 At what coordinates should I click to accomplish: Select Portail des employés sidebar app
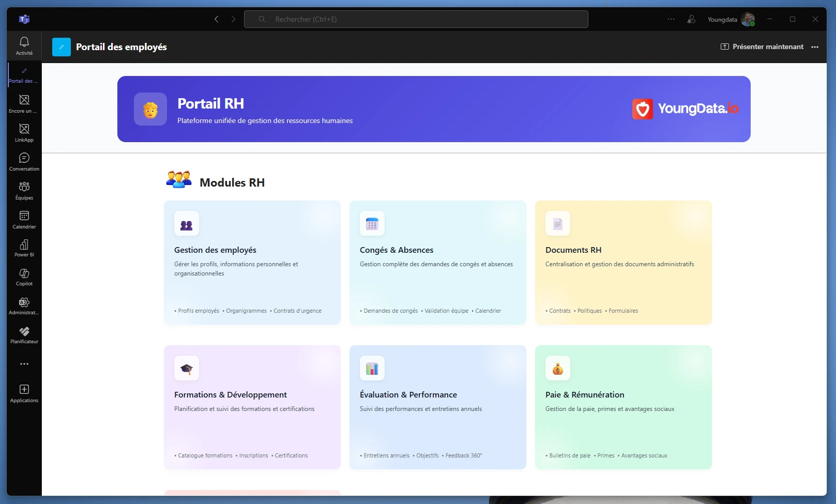point(24,75)
